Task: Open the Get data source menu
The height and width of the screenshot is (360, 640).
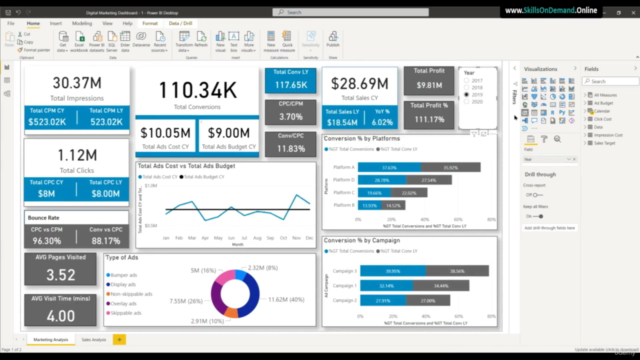Action: tap(62, 41)
